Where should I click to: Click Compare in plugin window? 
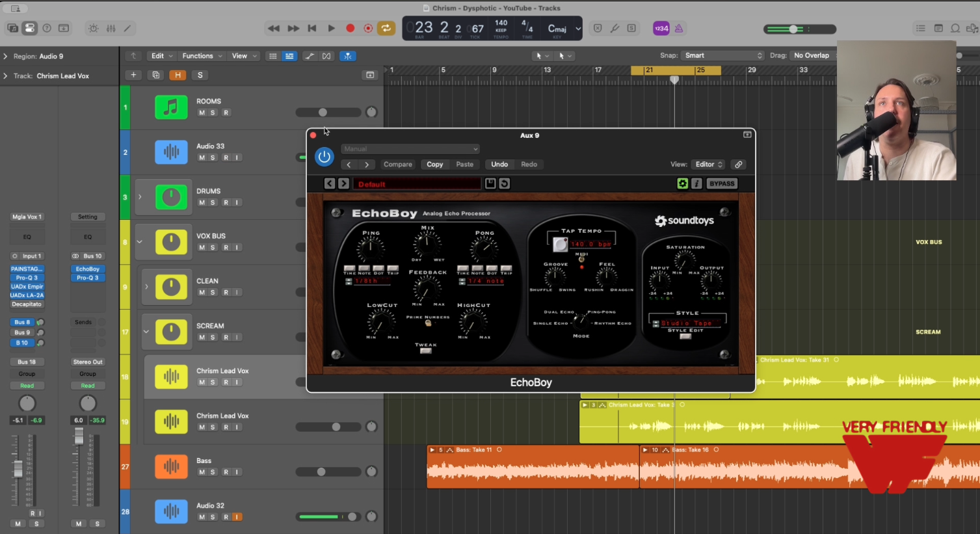[398, 165]
